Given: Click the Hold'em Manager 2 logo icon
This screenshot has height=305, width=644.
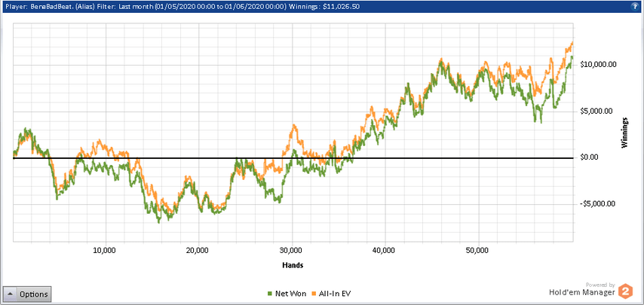Looking at the screenshot, I should (x=627, y=291).
